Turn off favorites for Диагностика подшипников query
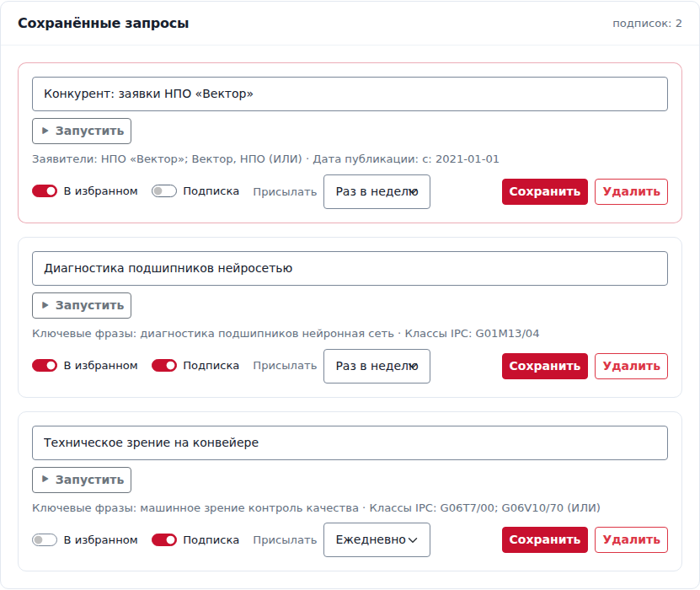The image size is (700, 590). point(45,365)
